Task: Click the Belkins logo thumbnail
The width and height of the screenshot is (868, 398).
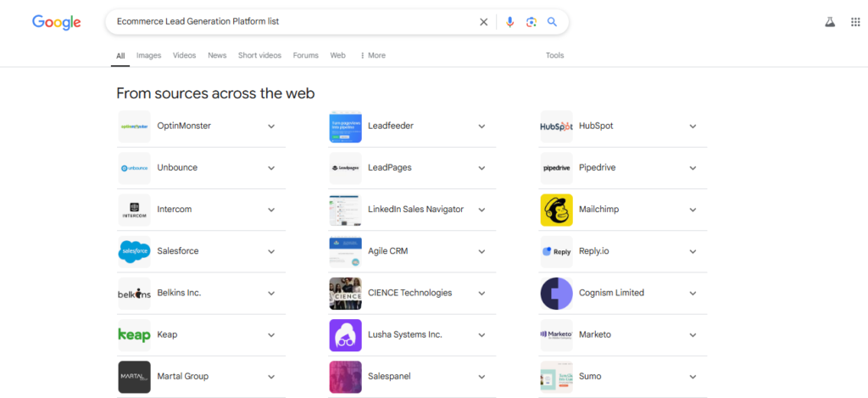Action: coord(134,294)
